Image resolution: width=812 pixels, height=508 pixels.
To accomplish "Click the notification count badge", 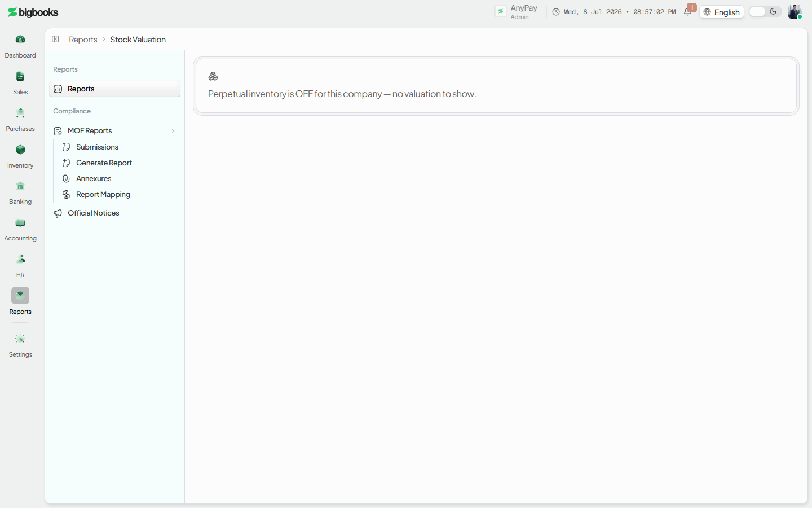I will pos(692,7).
